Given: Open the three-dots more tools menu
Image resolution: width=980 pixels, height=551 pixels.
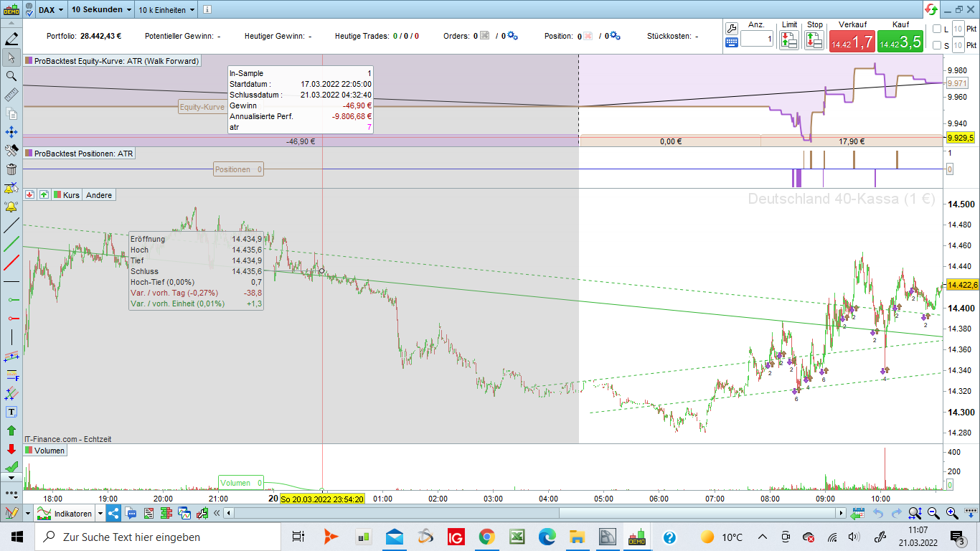Looking at the screenshot, I should point(11,494).
